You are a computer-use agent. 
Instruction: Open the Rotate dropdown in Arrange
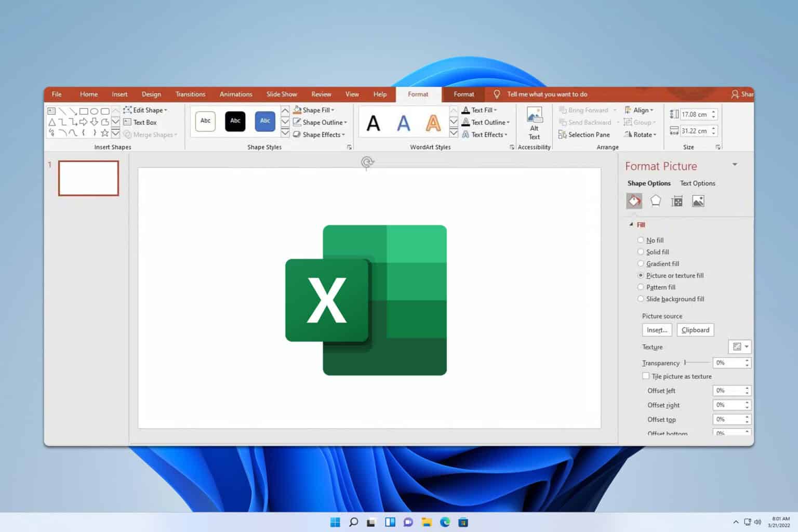[641, 135]
